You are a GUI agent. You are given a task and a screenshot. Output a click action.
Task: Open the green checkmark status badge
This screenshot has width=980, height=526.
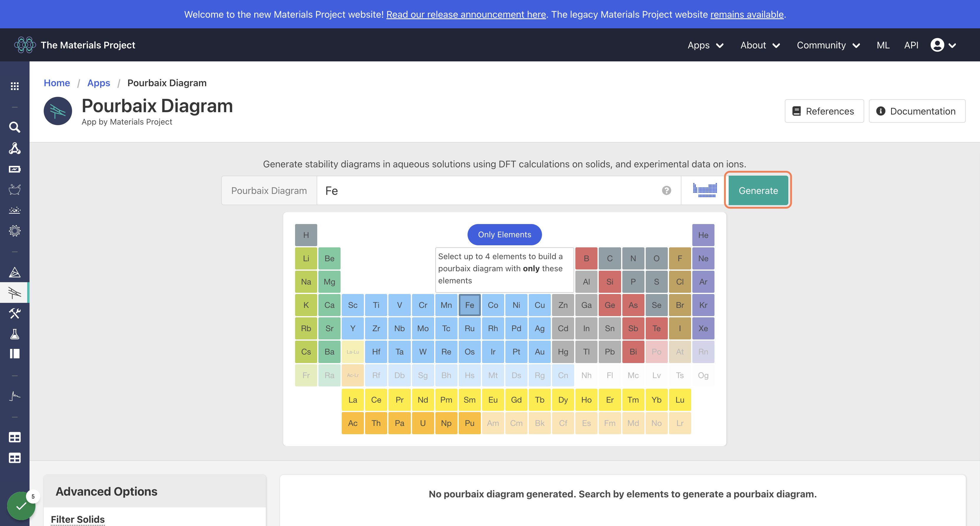pos(21,506)
